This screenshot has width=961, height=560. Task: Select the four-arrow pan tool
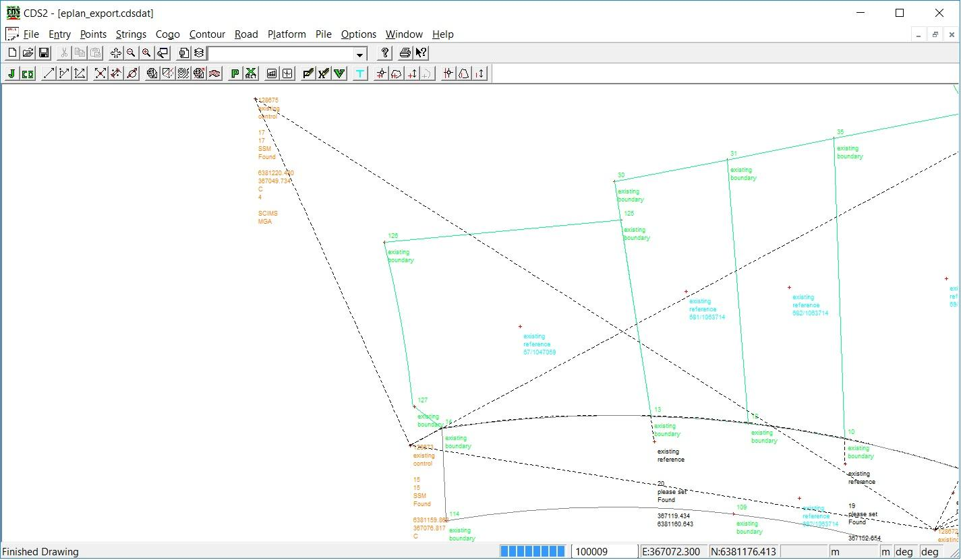pyautogui.click(x=115, y=53)
